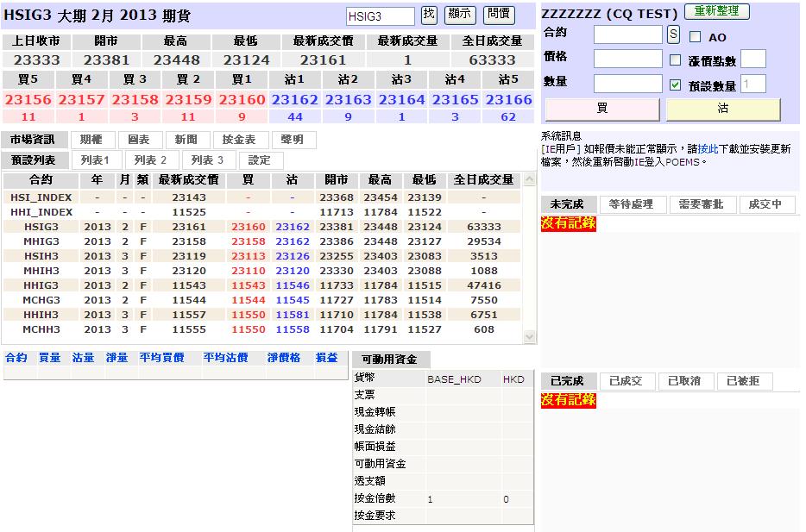Tick the 漲價點數 checkbox
The width and height of the screenshot is (806, 532).
click(x=676, y=60)
